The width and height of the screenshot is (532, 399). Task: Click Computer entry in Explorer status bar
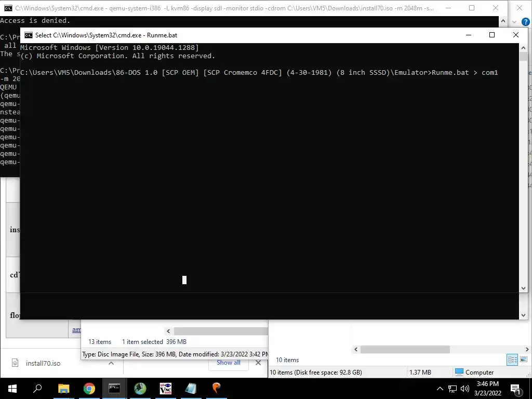pos(474,372)
